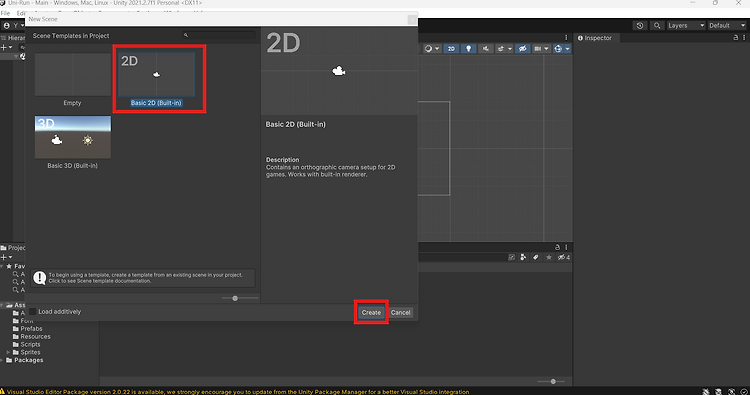Click the global search magnifier icon
This screenshot has height=395, width=750.
pos(657,25)
